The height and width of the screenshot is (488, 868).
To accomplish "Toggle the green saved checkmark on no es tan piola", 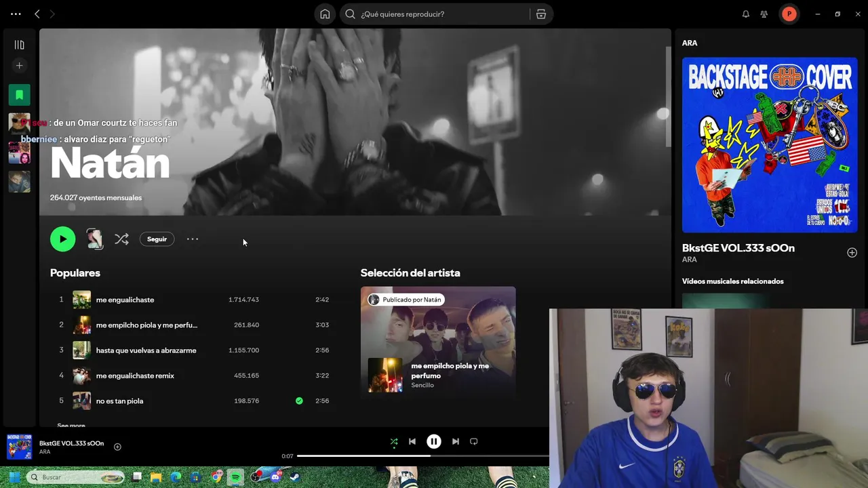I will tap(299, 401).
